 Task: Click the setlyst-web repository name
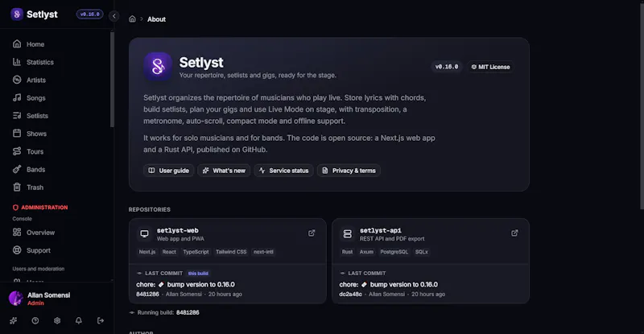pos(177,230)
